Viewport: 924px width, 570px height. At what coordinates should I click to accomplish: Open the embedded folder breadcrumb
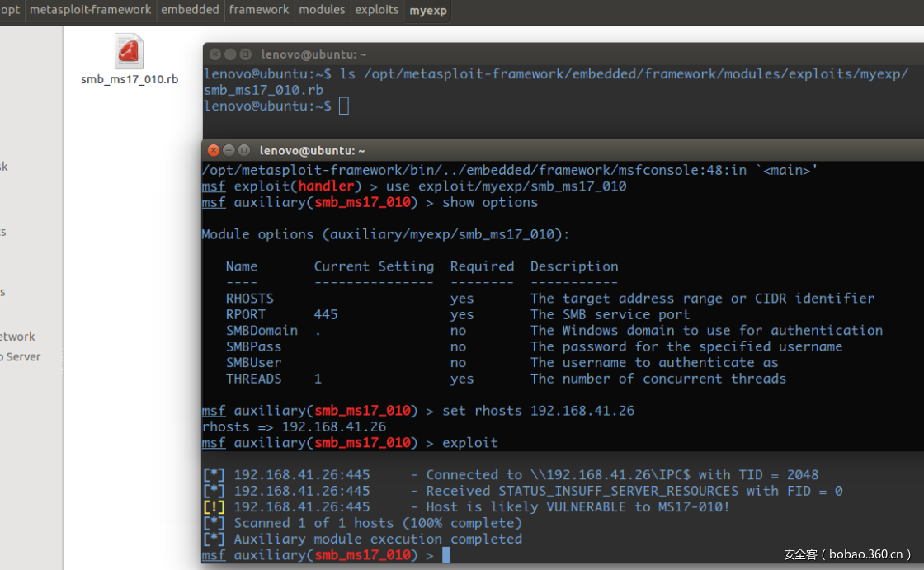click(190, 10)
